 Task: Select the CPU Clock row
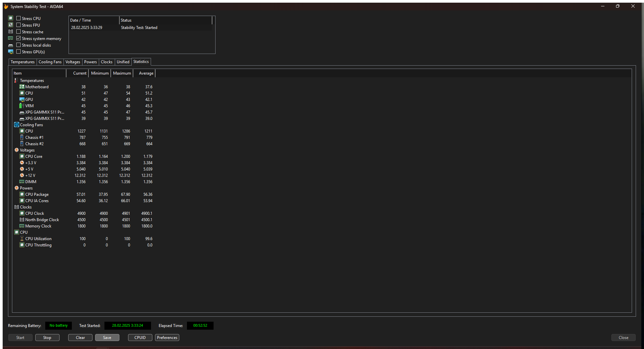84,213
